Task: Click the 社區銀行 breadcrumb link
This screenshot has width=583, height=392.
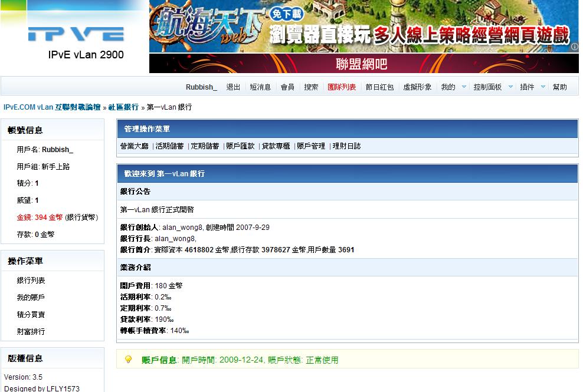Action: click(x=123, y=107)
